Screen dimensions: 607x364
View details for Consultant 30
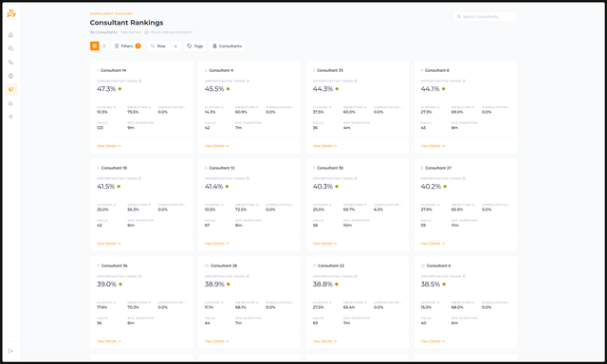coord(324,244)
